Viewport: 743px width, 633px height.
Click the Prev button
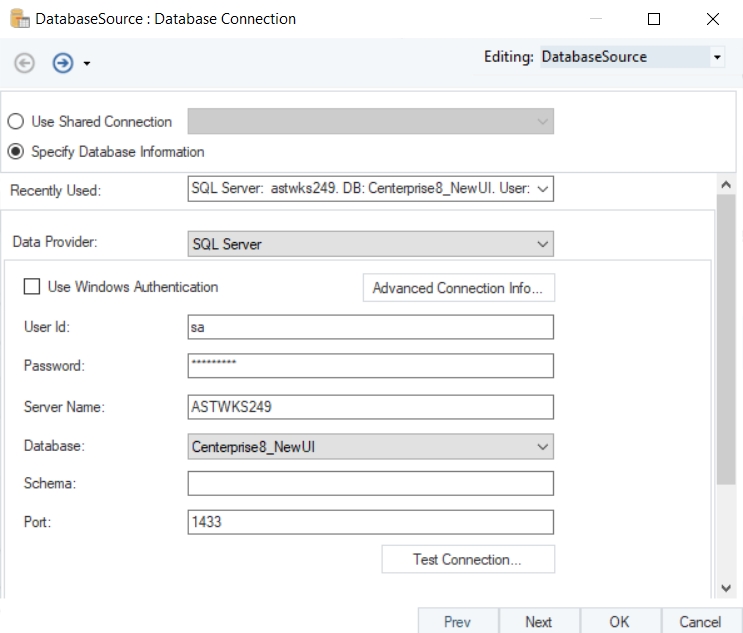pos(457,621)
